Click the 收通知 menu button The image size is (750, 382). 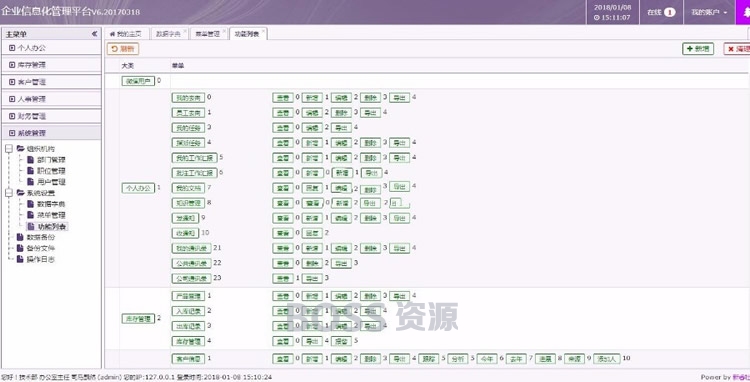tap(185, 233)
